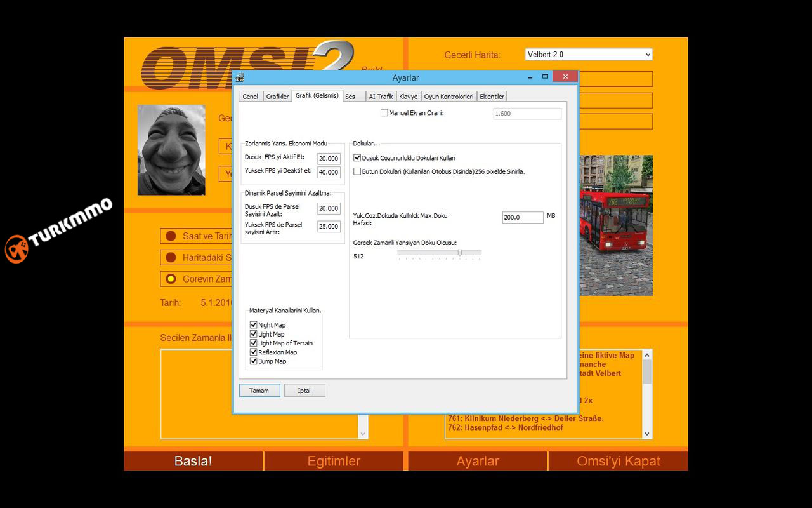Screen dimensions: 812x508
Task: Select the Gorevin Zam radio option
Action: pyautogui.click(x=171, y=279)
